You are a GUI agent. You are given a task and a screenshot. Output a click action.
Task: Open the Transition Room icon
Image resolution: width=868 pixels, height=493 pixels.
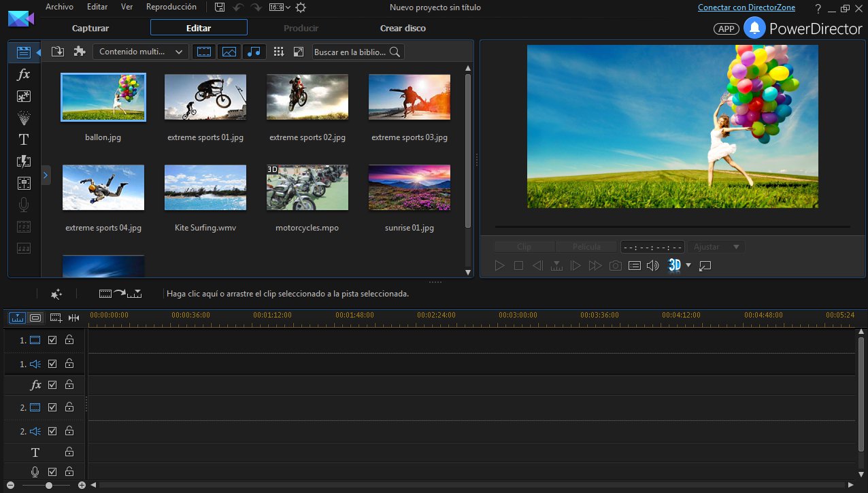[24, 161]
